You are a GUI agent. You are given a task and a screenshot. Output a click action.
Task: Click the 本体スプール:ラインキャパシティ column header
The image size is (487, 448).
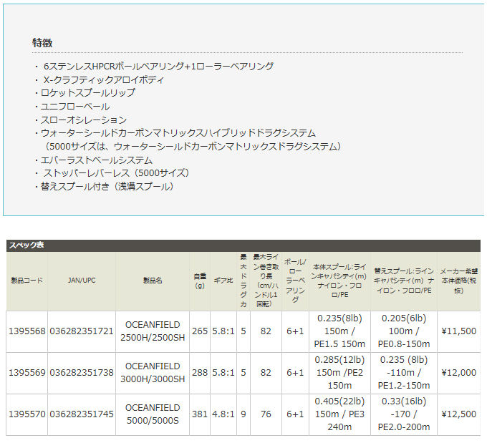(x=339, y=281)
